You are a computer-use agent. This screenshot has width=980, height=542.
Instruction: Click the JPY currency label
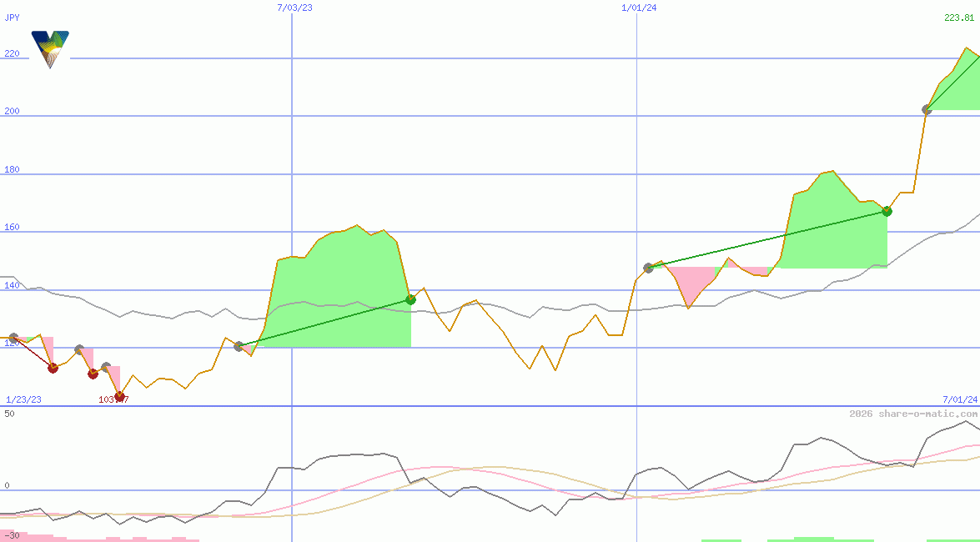[x=13, y=17]
